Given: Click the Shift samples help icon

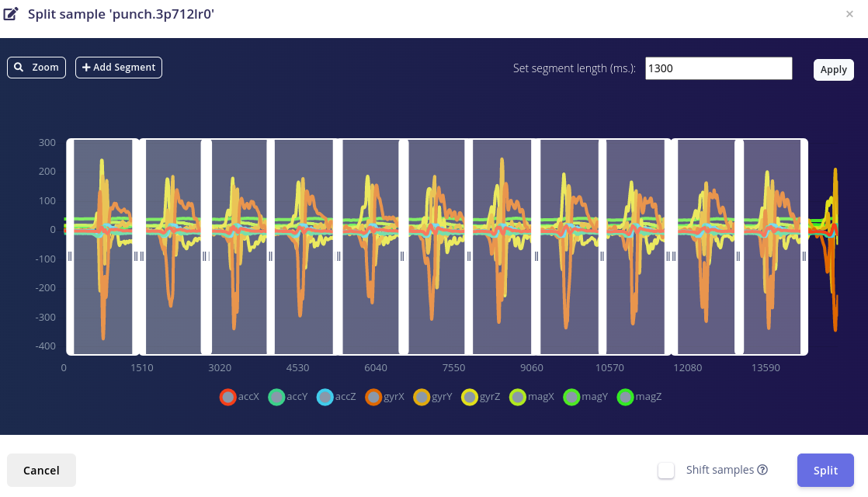Looking at the screenshot, I should click(x=762, y=470).
